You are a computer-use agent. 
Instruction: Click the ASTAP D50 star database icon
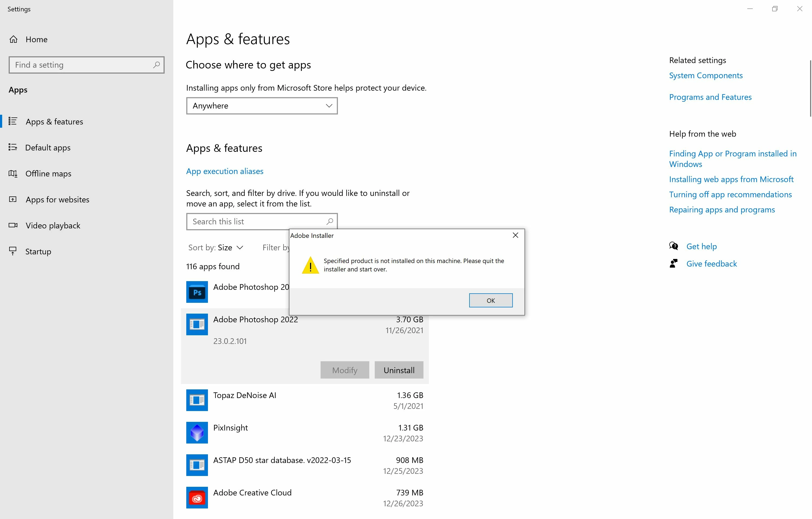pos(197,465)
